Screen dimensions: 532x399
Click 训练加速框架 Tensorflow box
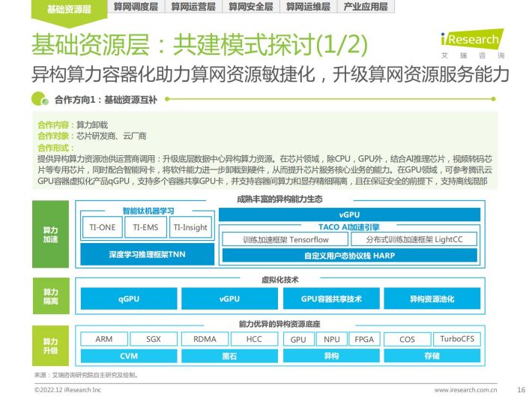(285, 239)
